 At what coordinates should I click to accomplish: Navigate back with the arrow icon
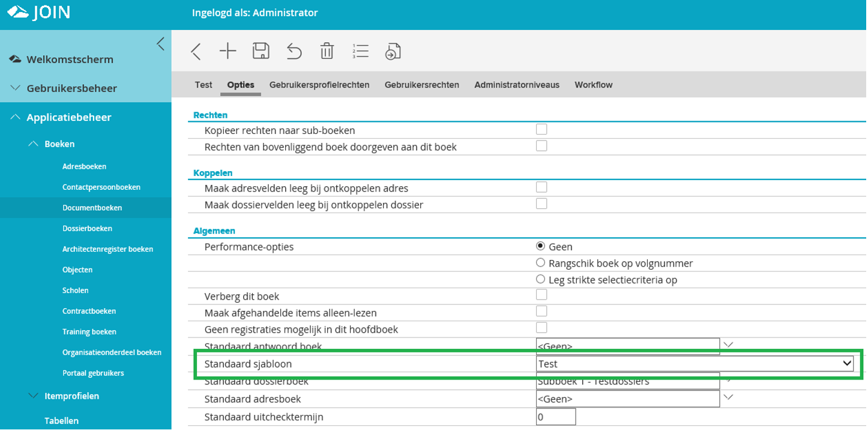195,51
